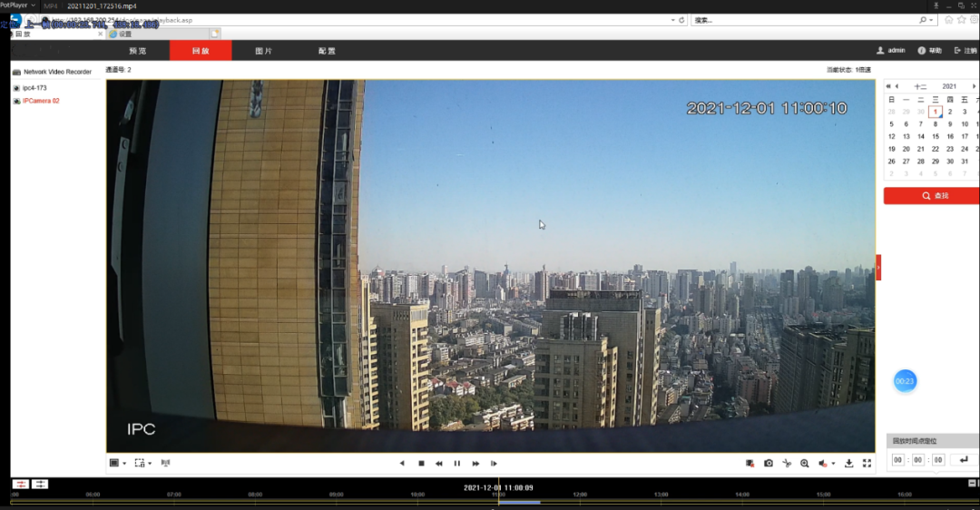Click the second field of time positioning
This screenshot has width=980, height=510.
tap(937, 460)
